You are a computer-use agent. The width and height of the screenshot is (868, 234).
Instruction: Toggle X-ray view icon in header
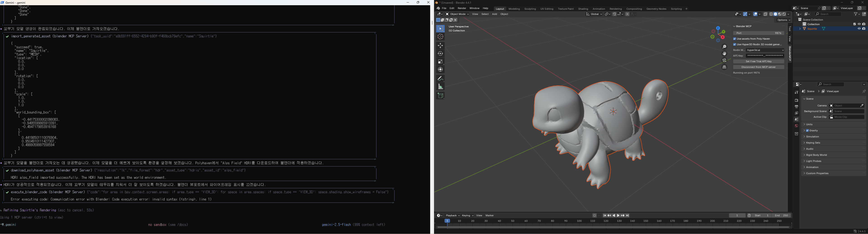click(x=766, y=14)
